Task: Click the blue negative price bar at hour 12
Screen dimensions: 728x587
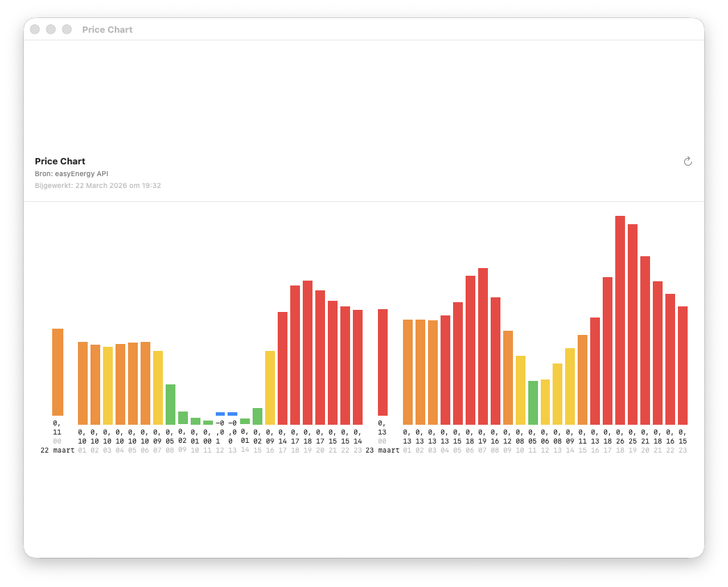Action: coord(221,414)
